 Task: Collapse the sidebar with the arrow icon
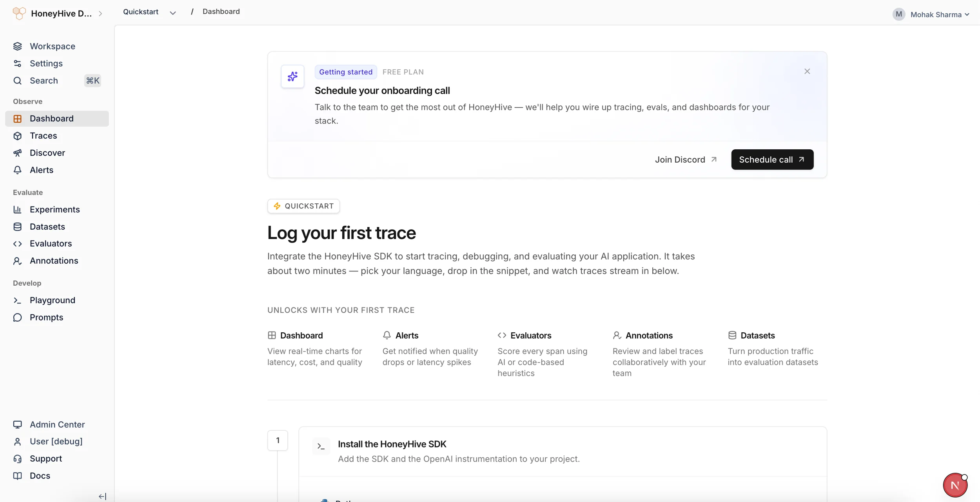pos(102,497)
